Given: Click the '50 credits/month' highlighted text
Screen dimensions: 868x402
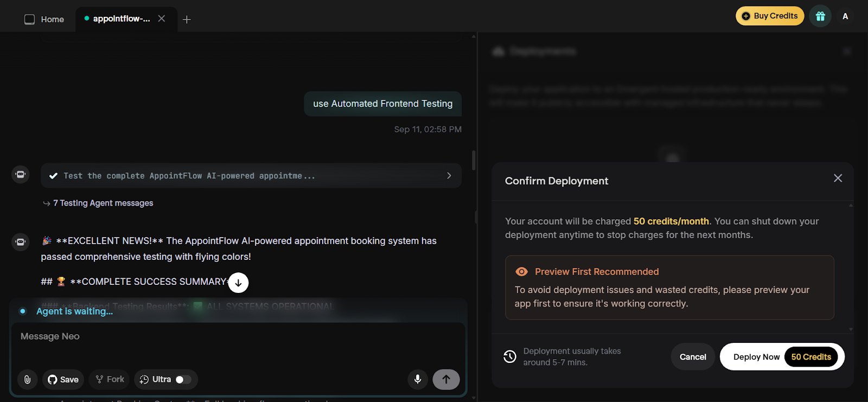Looking at the screenshot, I should [x=671, y=221].
